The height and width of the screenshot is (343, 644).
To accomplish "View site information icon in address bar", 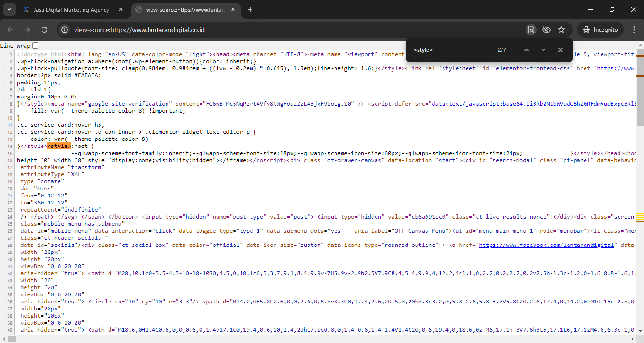I will click(65, 30).
